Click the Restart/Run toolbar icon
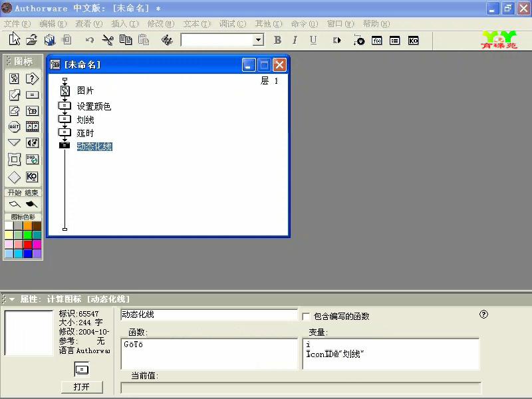 [x=337, y=41]
